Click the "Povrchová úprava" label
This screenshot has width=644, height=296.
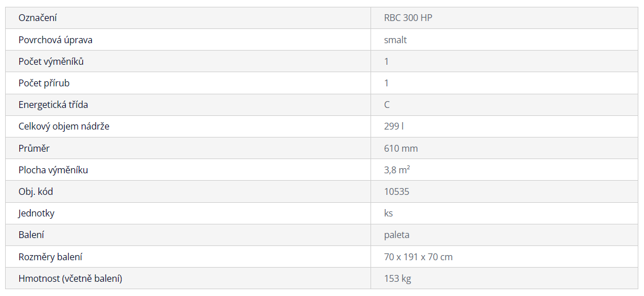[56, 40]
